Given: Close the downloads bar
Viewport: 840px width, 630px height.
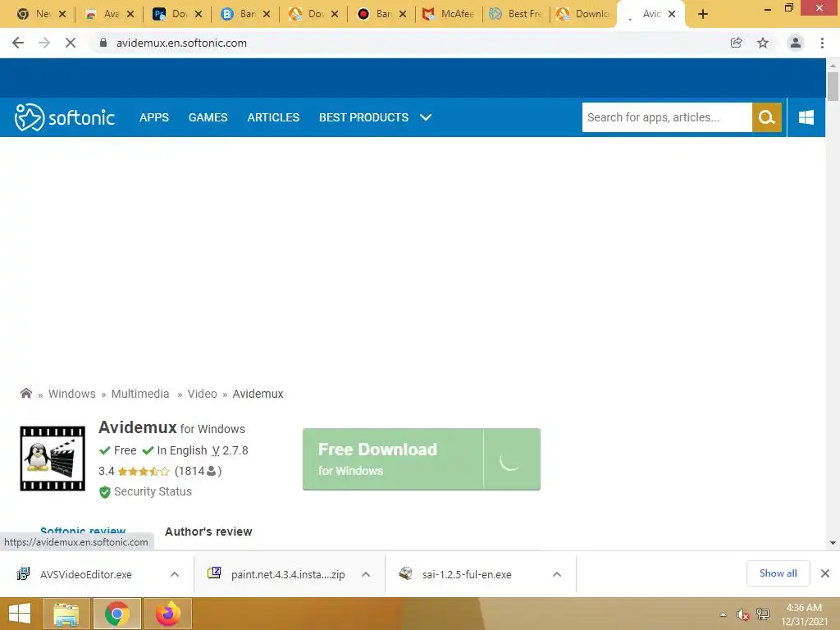Looking at the screenshot, I should [x=825, y=573].
